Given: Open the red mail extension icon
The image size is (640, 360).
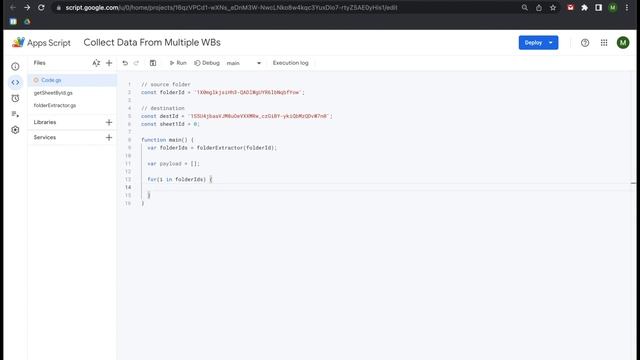Looking at the screenshot, I should (x=571, y=7).
